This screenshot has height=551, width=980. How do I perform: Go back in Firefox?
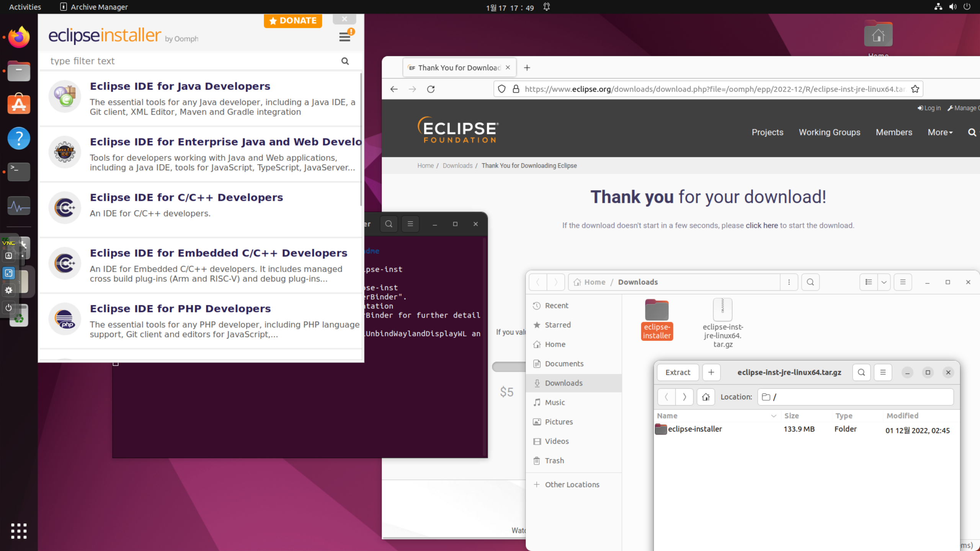(x=394, y=89)
